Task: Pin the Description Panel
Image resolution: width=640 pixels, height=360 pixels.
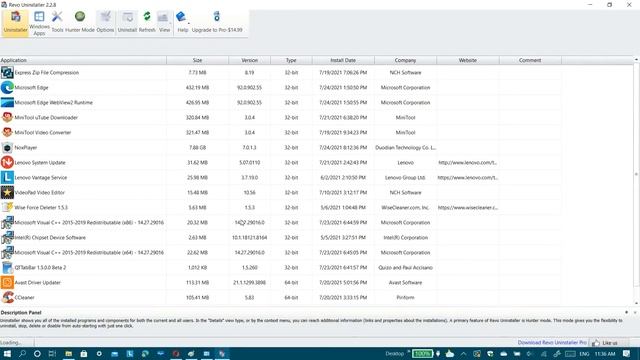Action: point(627,312)
